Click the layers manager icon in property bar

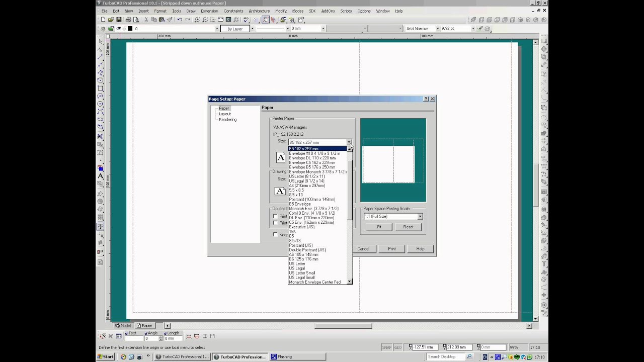(111, 29)
